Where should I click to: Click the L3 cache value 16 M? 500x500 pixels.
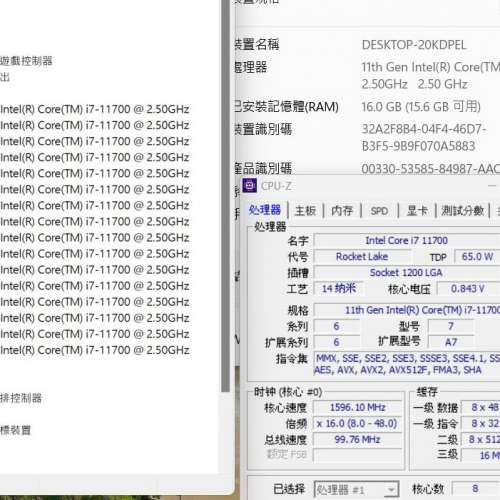coord(481,455)
